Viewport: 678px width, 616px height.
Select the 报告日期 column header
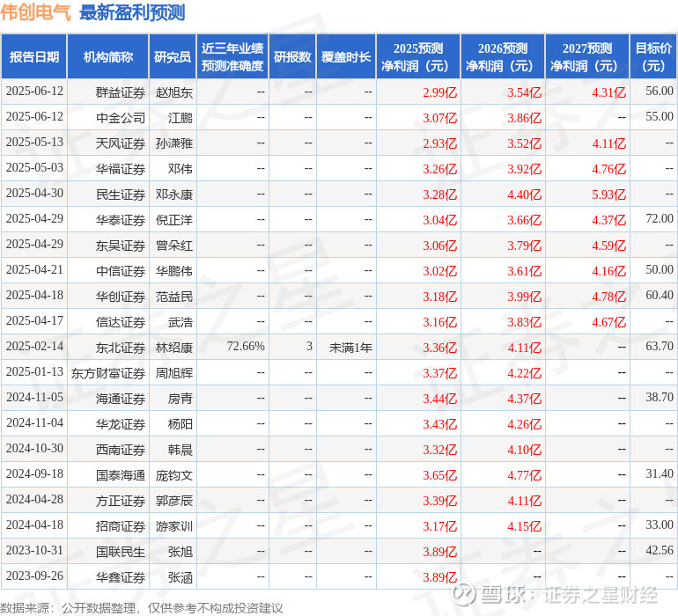(34, 57)
